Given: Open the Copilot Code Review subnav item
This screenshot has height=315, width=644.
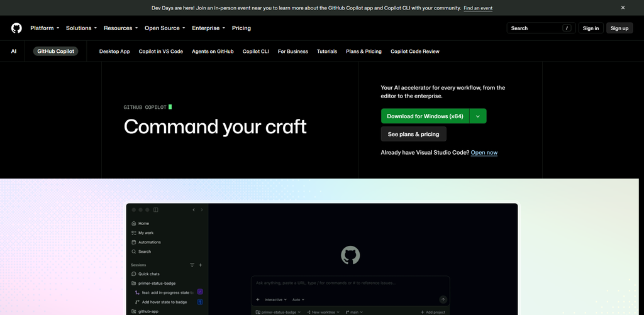Looking at the screenshot, I should pyautogui.click(x=415, y=52).
